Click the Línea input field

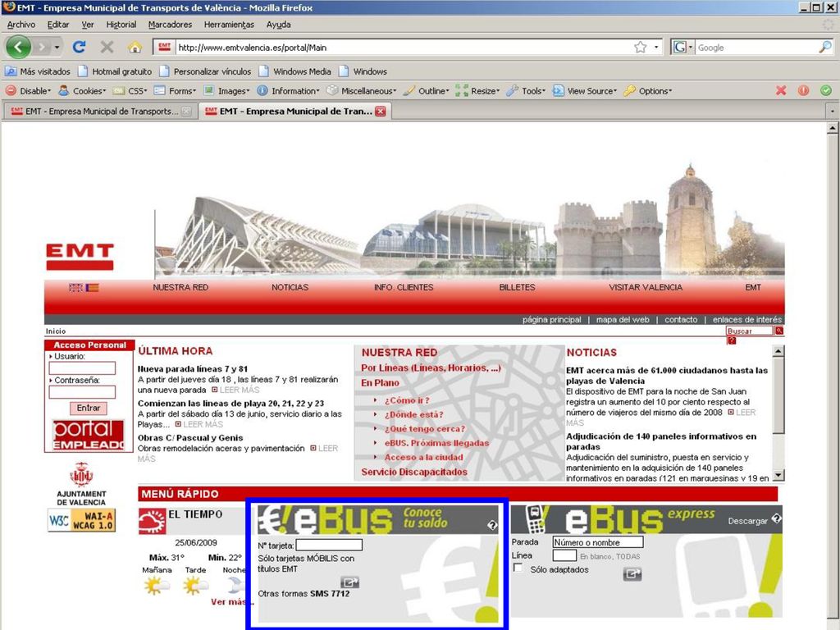564,555
